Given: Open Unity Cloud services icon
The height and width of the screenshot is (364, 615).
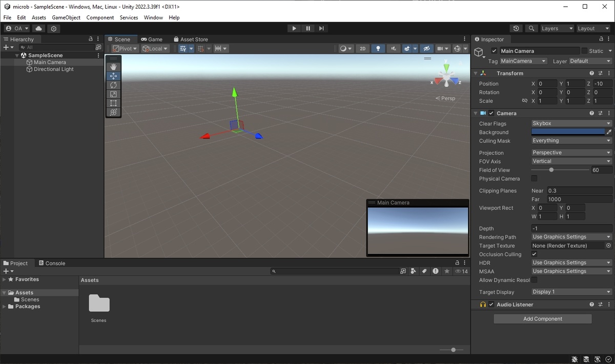Looking at the screenshot, I should click(39, 29).
